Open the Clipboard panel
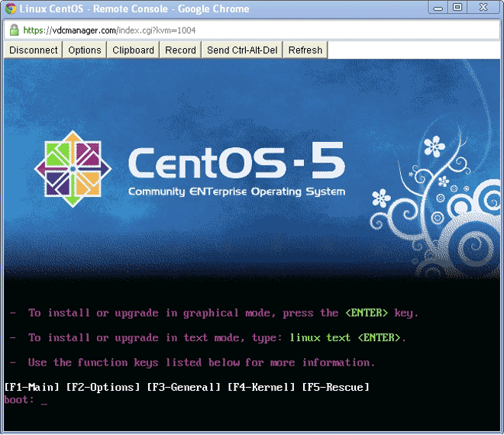The height and width of the screenshot is (435, 504). pyautogui.click(x=133, y=50)
